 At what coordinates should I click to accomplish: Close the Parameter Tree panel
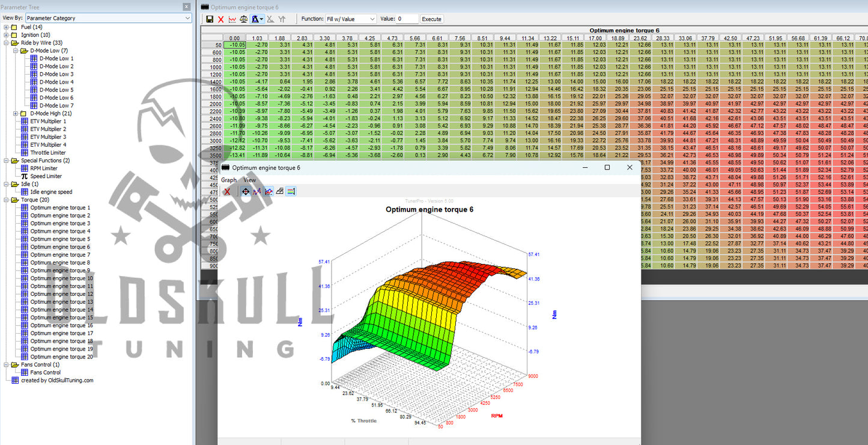[x=186, y=7]
